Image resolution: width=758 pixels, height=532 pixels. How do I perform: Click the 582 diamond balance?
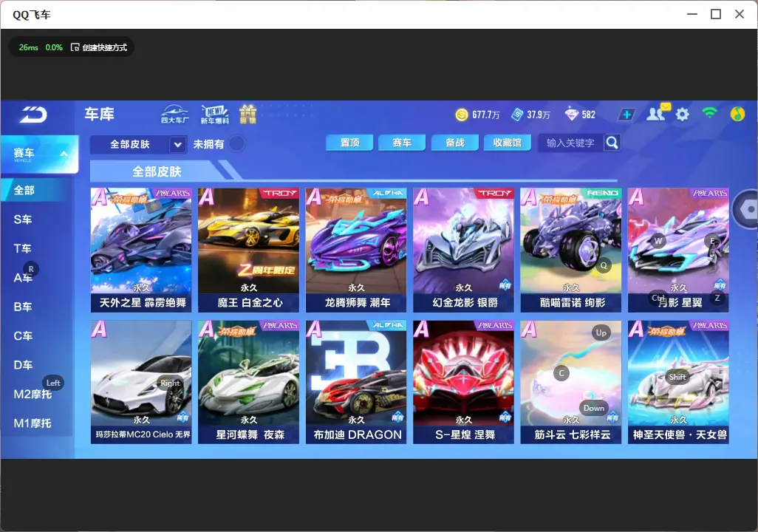(x=588, y=115)
